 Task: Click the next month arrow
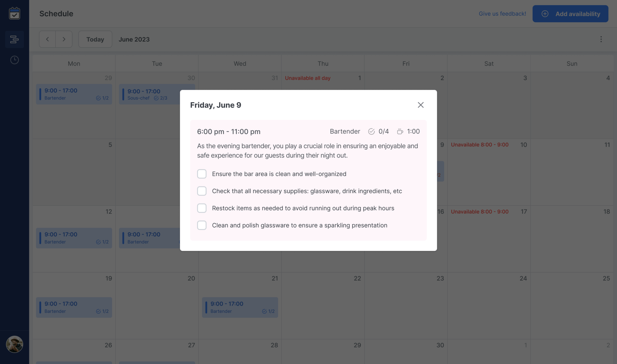64,39
